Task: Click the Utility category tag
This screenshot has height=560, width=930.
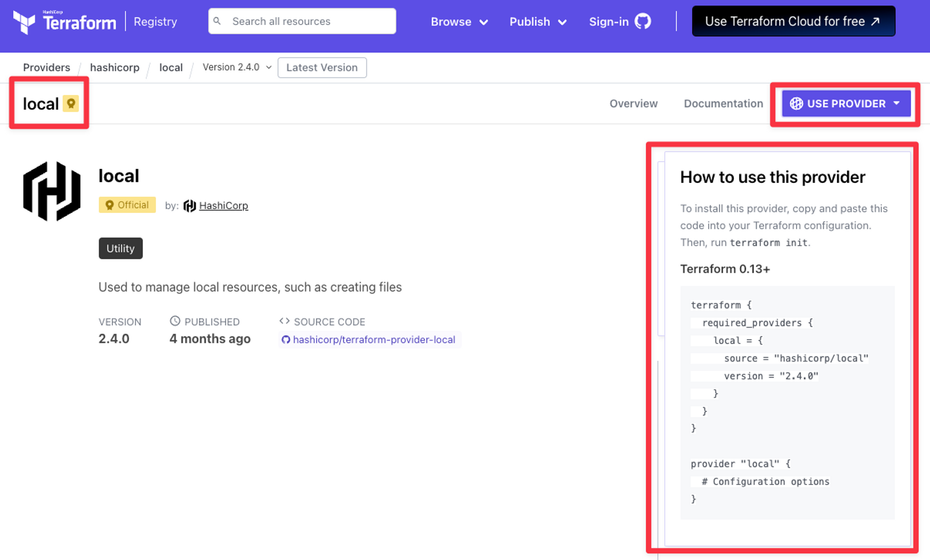Action: point(121,248)
